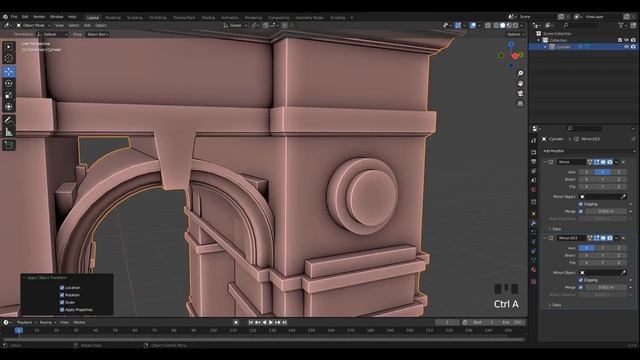Open the Object properties orange square tab
Image resolution: width=640 pixels, height=360 pixels.
[533, 213]
